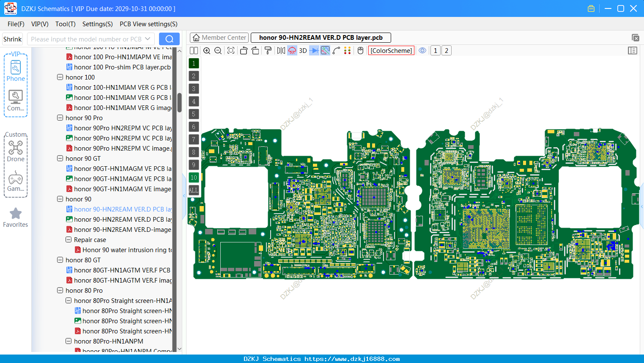Collapse the file tree panel arrow

[x=184, y=196]
